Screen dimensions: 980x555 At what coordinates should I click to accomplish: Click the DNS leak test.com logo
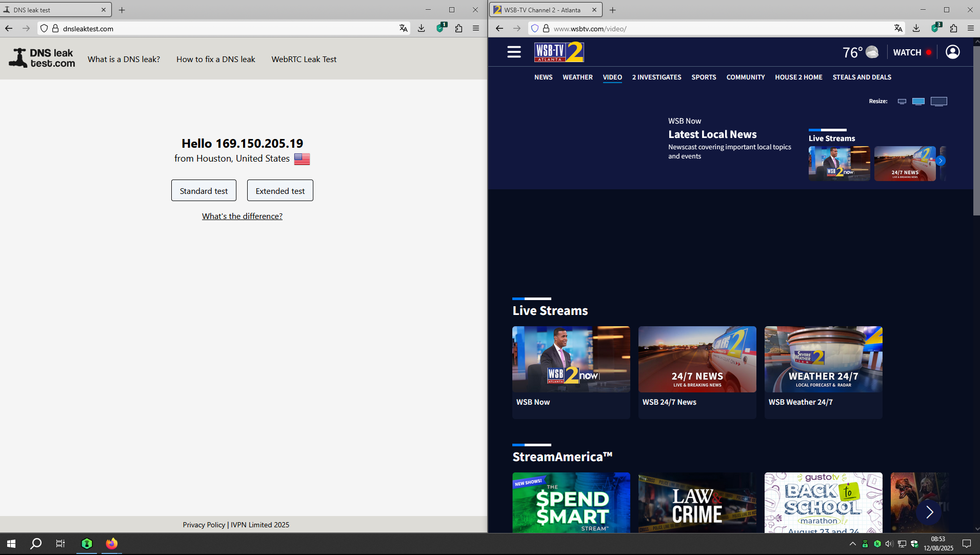pos(42,58)
